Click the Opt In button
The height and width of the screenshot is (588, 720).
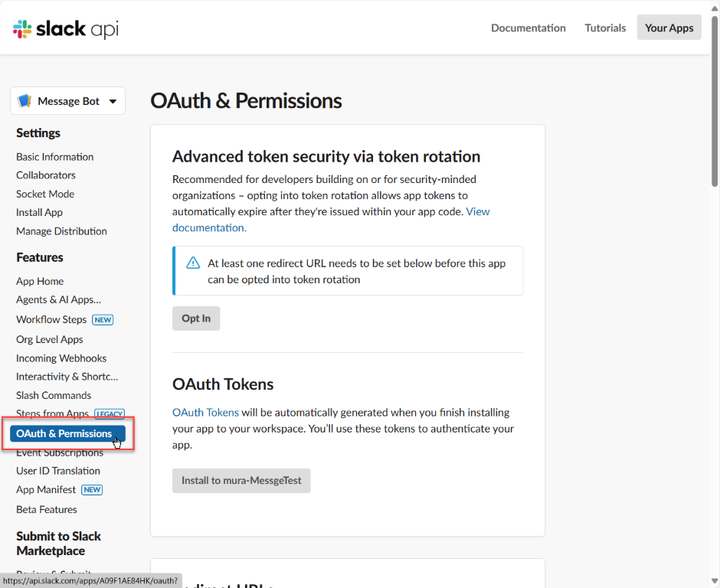click(x=196, y=318)
